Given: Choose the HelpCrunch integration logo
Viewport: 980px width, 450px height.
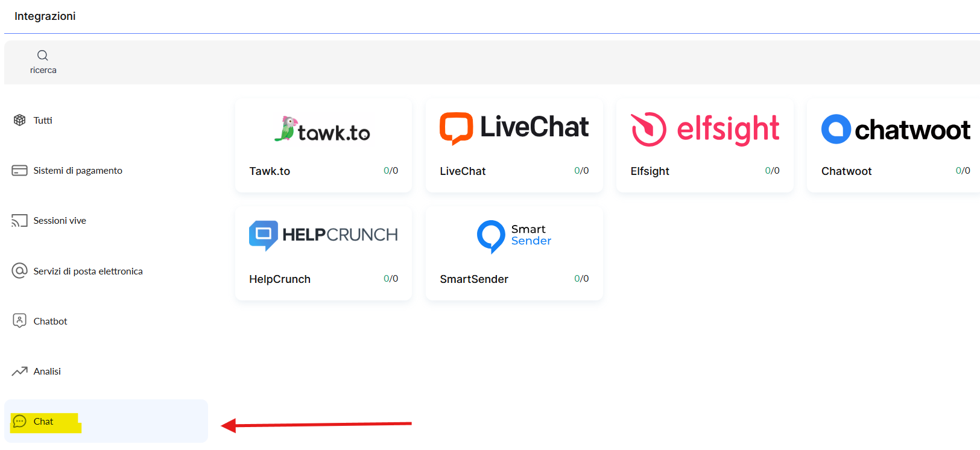Looking at the screenshot, I should coord(323,235).
